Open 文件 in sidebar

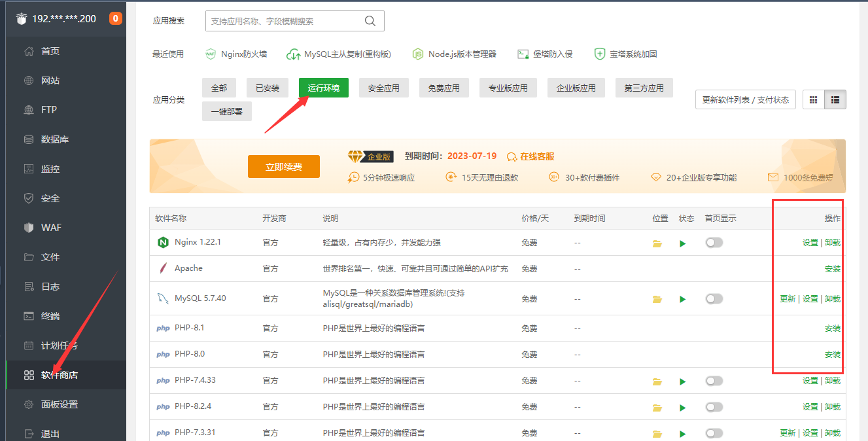(x=65, y=257)
